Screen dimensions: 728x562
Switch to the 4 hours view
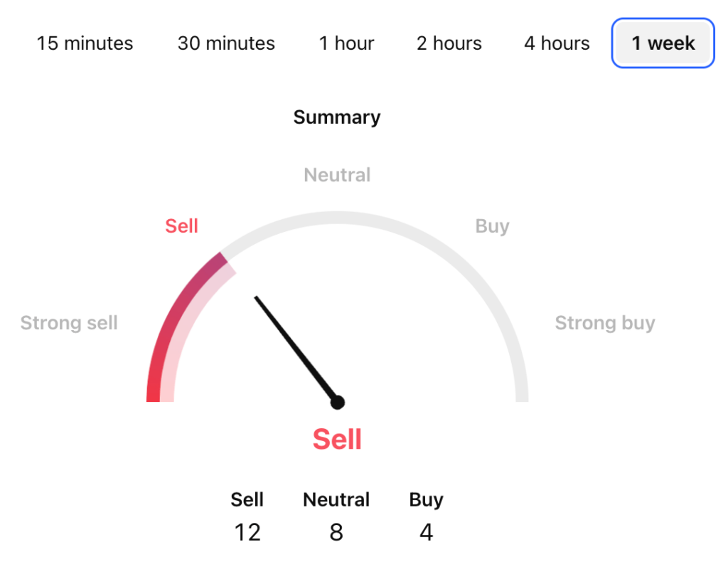[556, 43]
